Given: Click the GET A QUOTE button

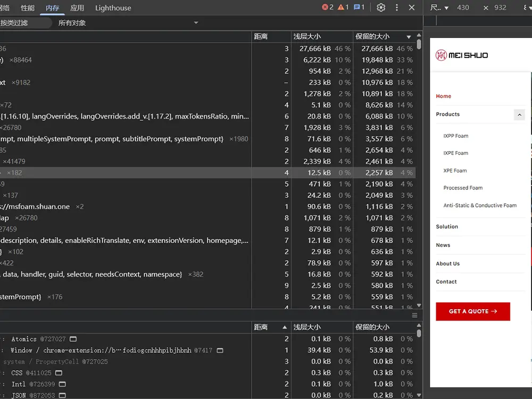Looking at the screenshot, I should [x=472, y=311].
